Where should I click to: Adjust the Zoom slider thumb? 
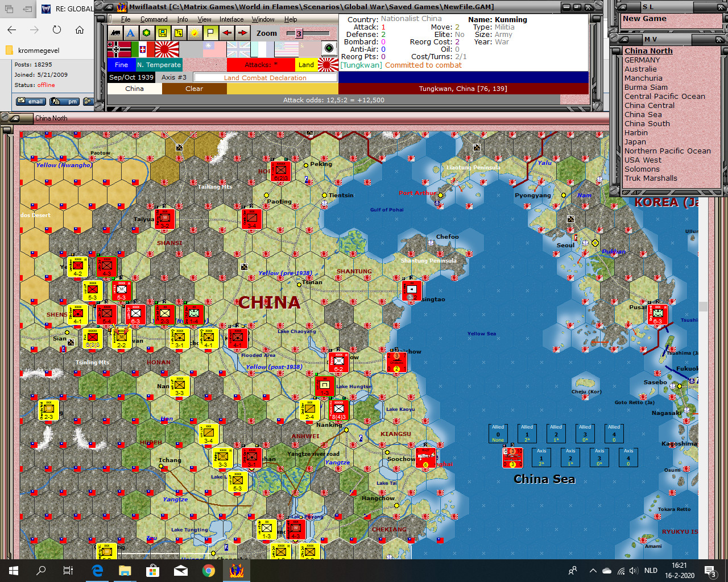click(299, 34)
